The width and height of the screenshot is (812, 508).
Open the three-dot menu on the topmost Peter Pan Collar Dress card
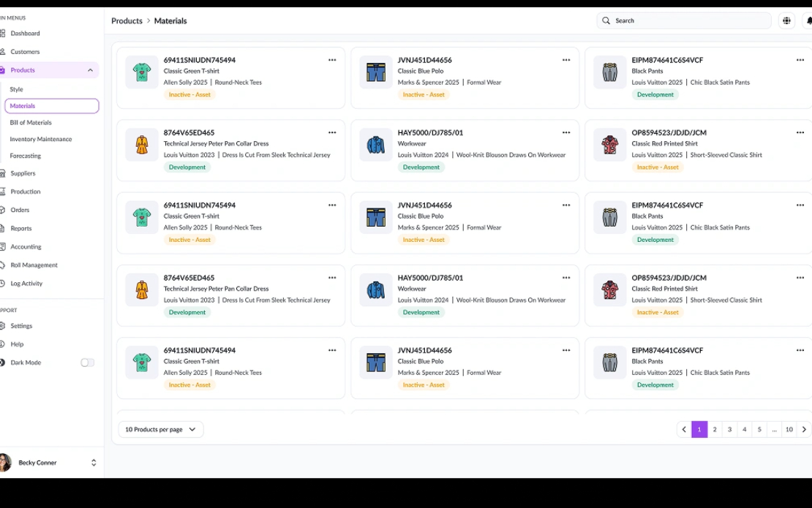click(x=332, y=132)
